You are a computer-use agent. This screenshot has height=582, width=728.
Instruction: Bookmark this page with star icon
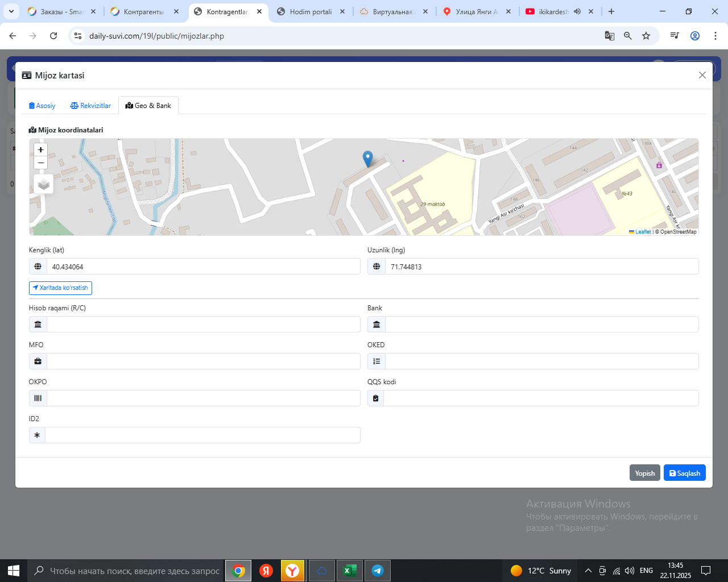pos(646,36)
